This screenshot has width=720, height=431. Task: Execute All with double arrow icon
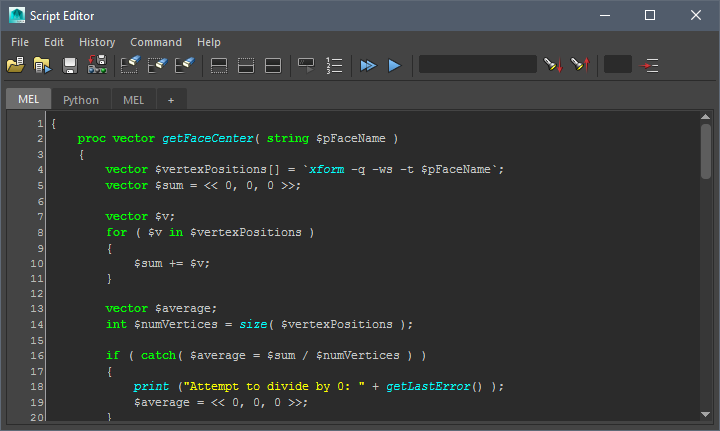pos(368,66)
